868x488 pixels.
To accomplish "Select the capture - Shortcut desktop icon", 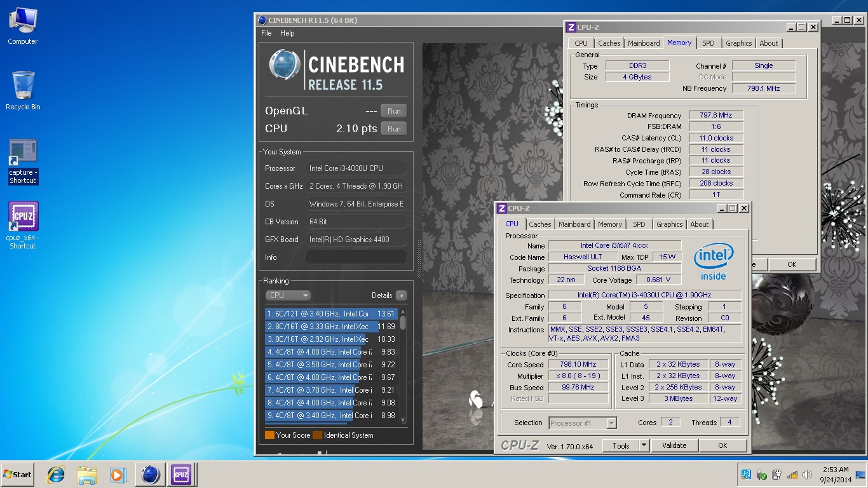I will point(23,161).
